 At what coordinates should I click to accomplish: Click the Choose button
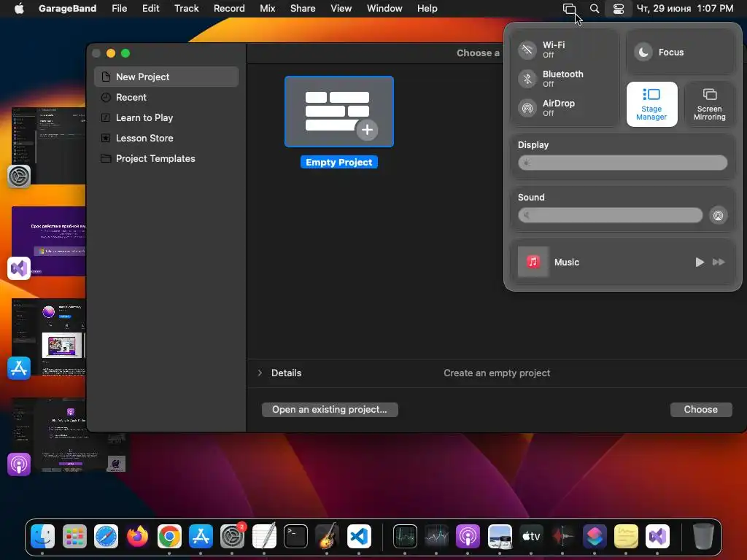pos(700,410)
